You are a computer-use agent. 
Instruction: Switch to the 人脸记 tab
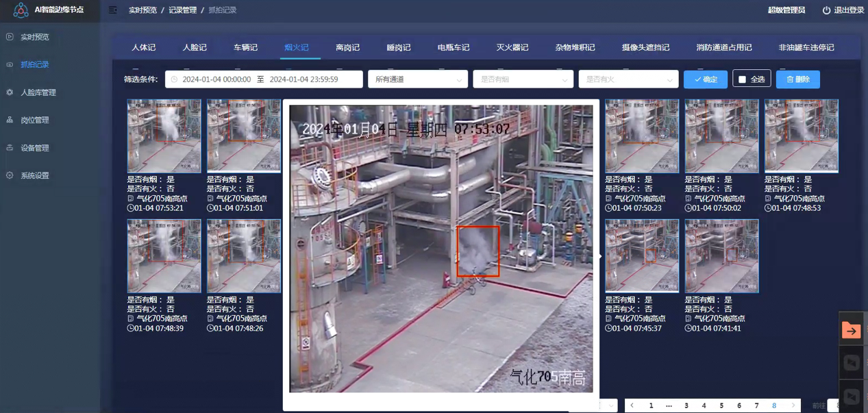tap(195, 47)
